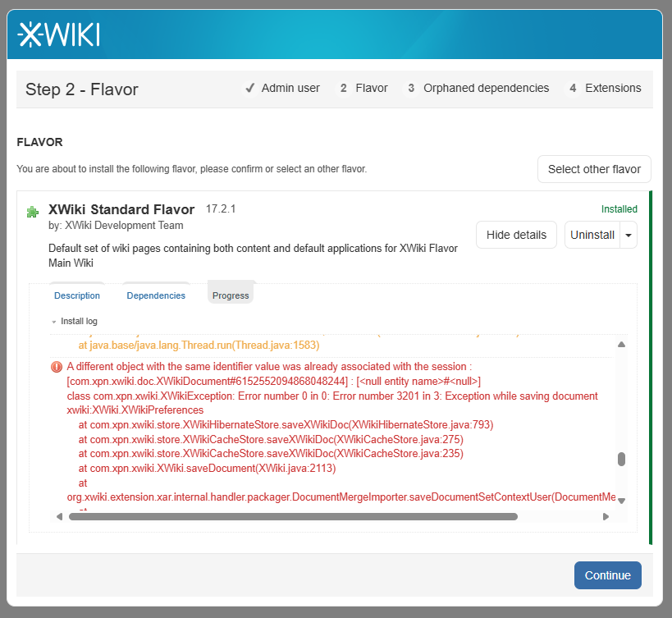
Task: Click the 'by: XWiki Development Team' text
Action: (x=116, y=226)
